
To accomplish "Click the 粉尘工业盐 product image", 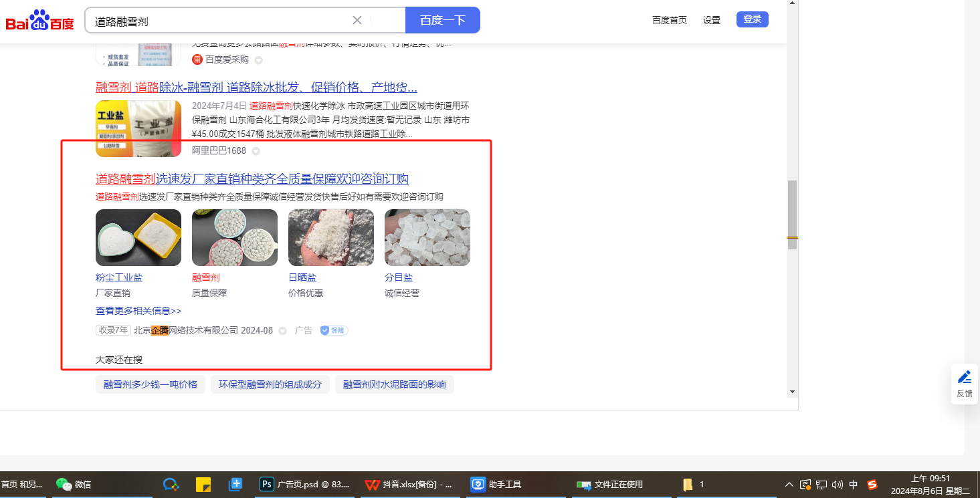I will [138, 237].
